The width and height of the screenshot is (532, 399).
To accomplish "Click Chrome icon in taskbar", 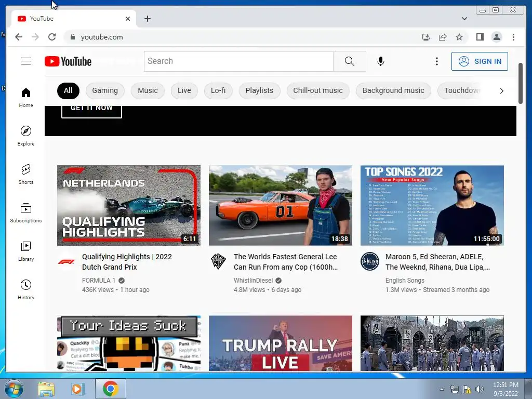I will tap(110, 389).
